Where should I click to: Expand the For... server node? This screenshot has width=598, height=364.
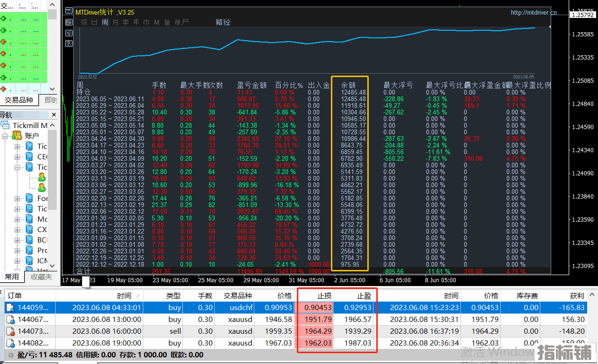coord(17,198)
